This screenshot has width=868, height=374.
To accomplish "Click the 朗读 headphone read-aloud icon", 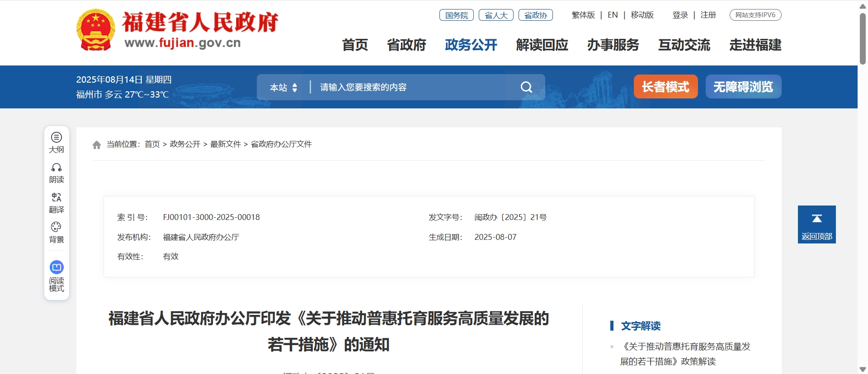I will click(x=57, y=168).
